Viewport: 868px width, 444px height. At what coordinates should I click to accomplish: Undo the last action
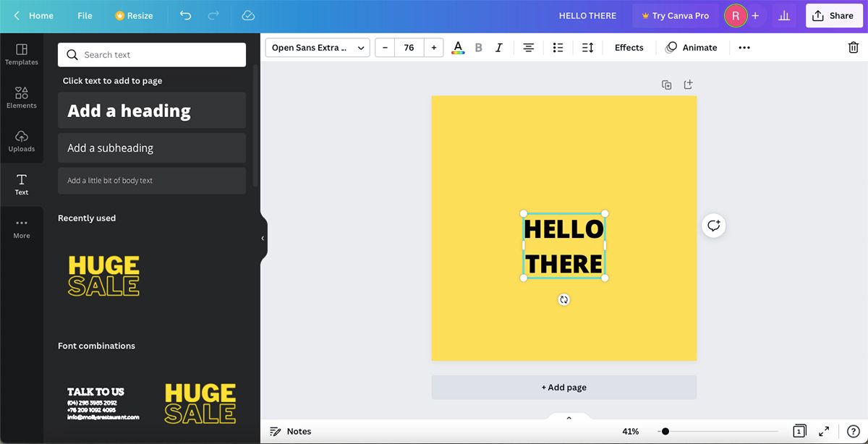pos(186,15)
